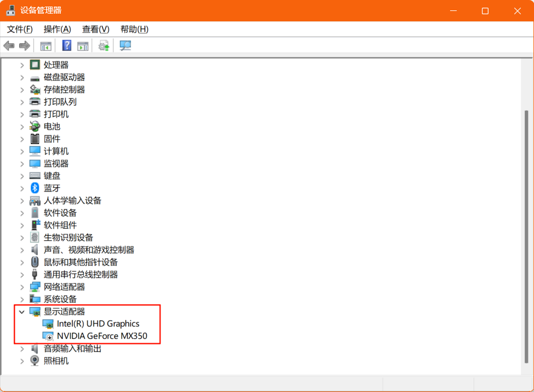Open the Help toolbar icon
534x392 pixels.
pyautogui.click(x=67, y=46)
